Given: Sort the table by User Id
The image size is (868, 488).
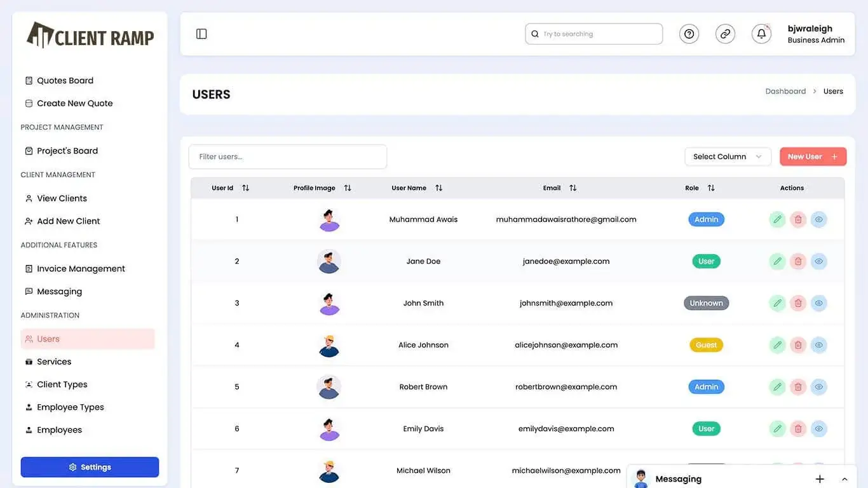Looking at the screenshot, I should click(245, 188).
